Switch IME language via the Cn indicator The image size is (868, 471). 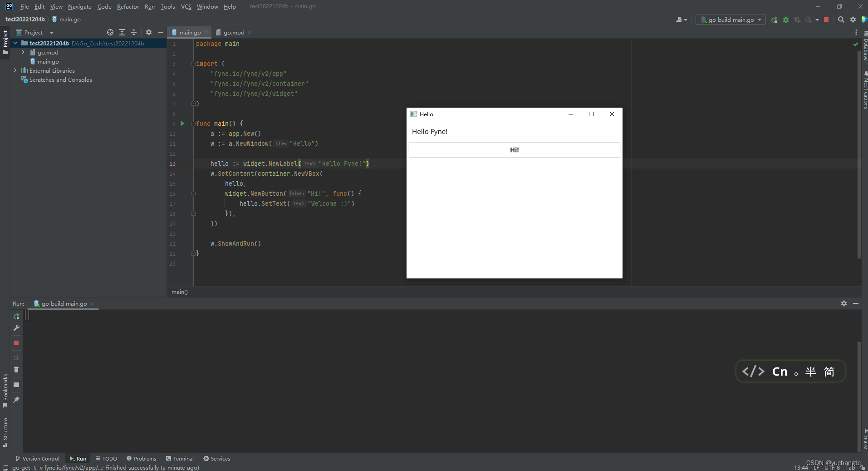[x=780, y=371]
